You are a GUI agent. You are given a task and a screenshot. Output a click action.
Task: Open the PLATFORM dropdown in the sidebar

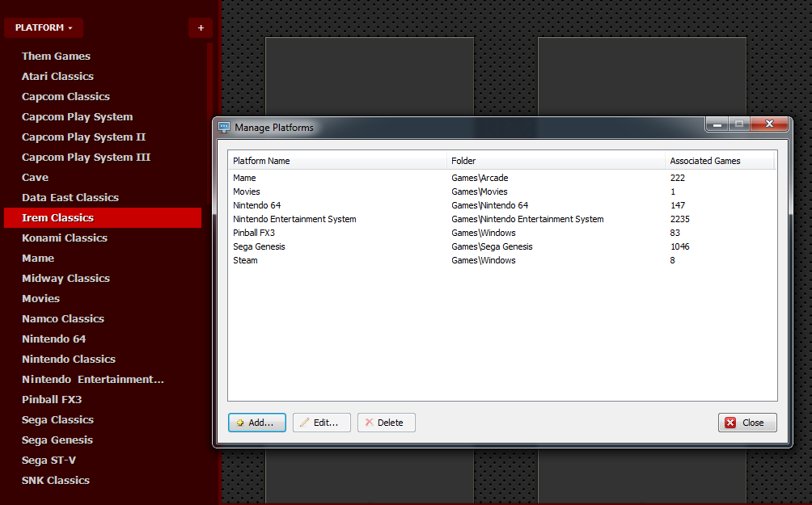44,28
